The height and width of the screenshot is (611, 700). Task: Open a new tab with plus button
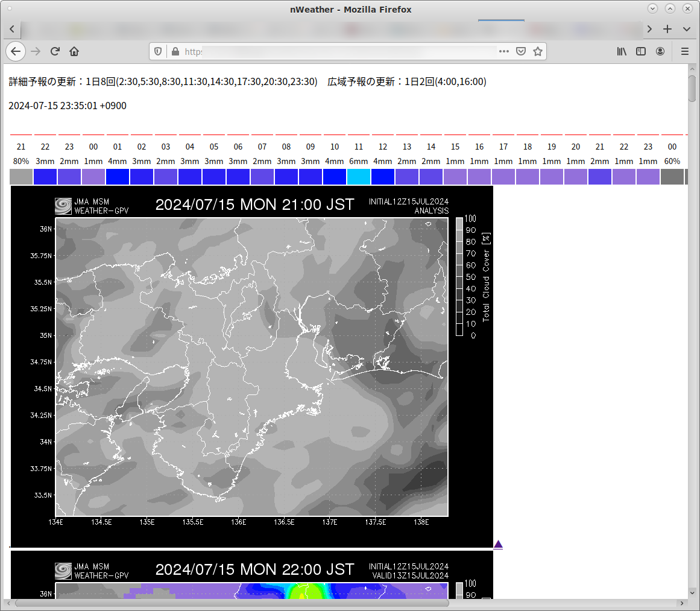pos(667,29)
